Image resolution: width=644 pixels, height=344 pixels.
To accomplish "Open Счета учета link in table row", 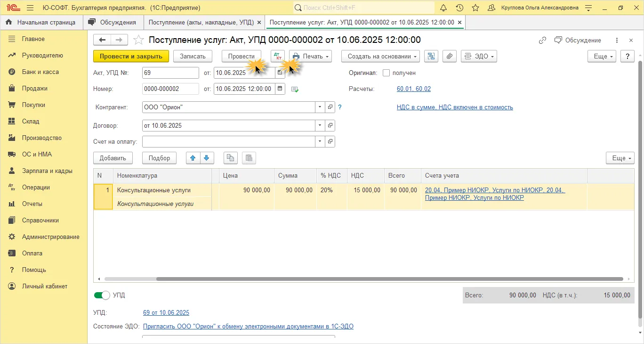I will (x=495, y=194).
